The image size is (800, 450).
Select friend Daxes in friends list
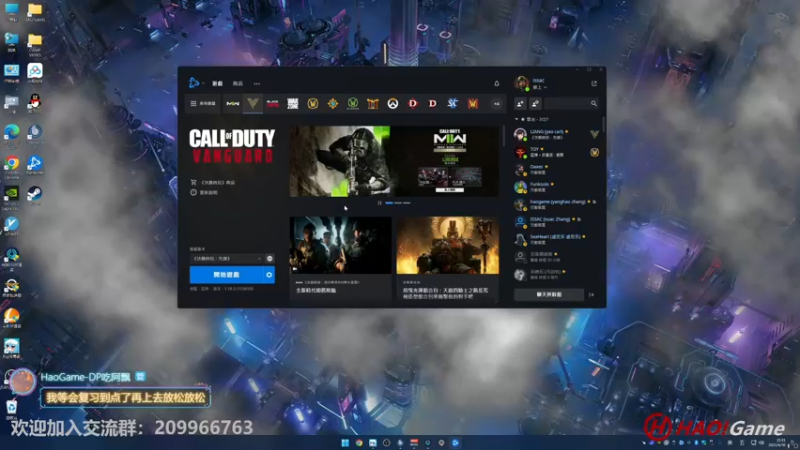556,169
